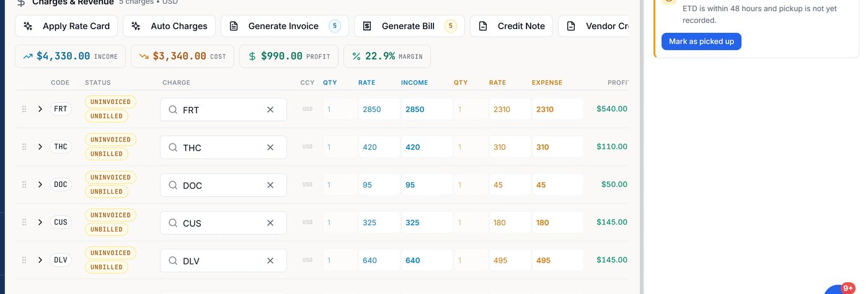This screenshot has width=868, height=294.
Task: Clear the DOC charge search field
Action: point(270,185)
